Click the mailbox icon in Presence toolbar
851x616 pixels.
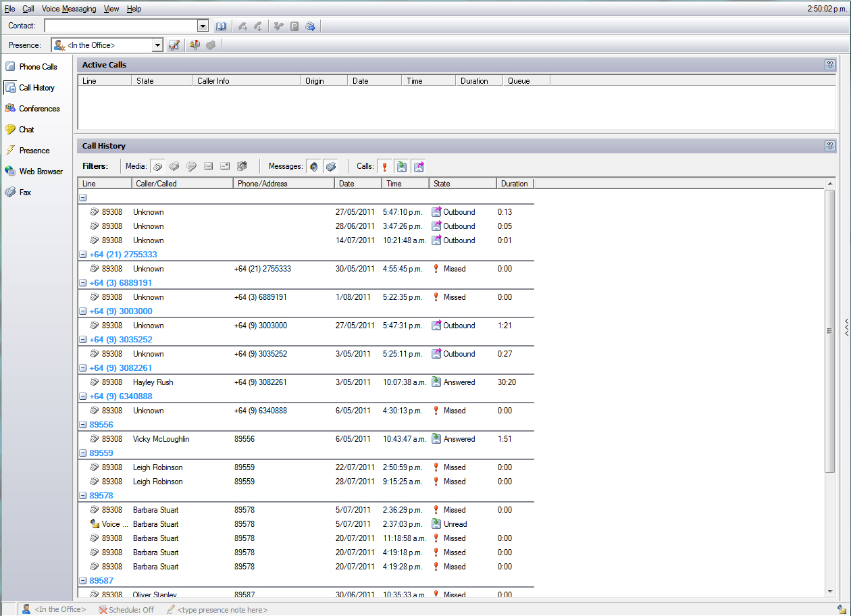point(195,45)
